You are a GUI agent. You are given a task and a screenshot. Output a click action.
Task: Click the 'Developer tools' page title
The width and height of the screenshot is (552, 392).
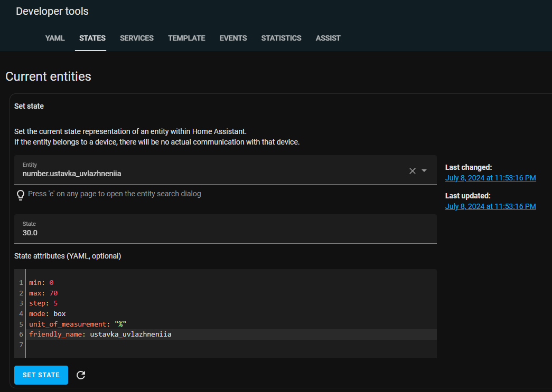point(52,11)
